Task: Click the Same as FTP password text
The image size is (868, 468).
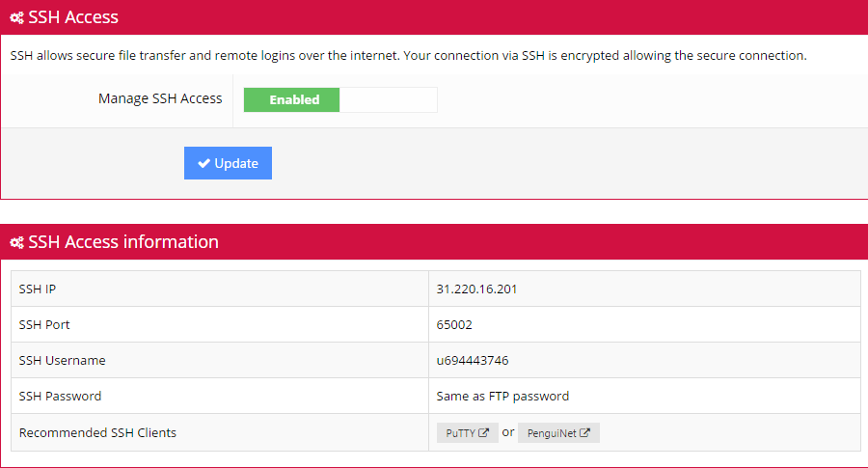Action: pos(502,396)
